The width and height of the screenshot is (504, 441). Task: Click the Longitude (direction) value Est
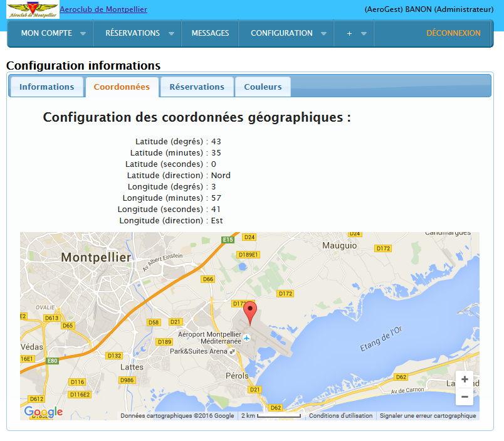point(217,221)
